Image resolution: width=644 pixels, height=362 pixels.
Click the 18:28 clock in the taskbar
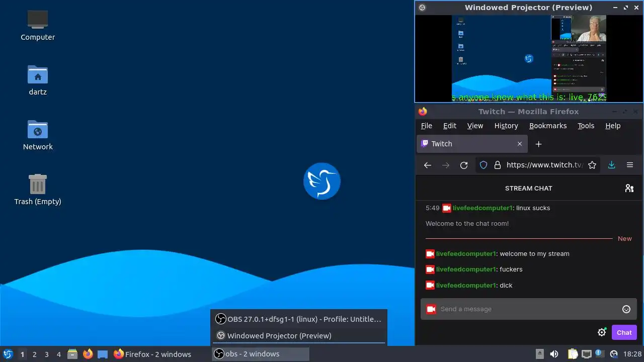point(632,354)
